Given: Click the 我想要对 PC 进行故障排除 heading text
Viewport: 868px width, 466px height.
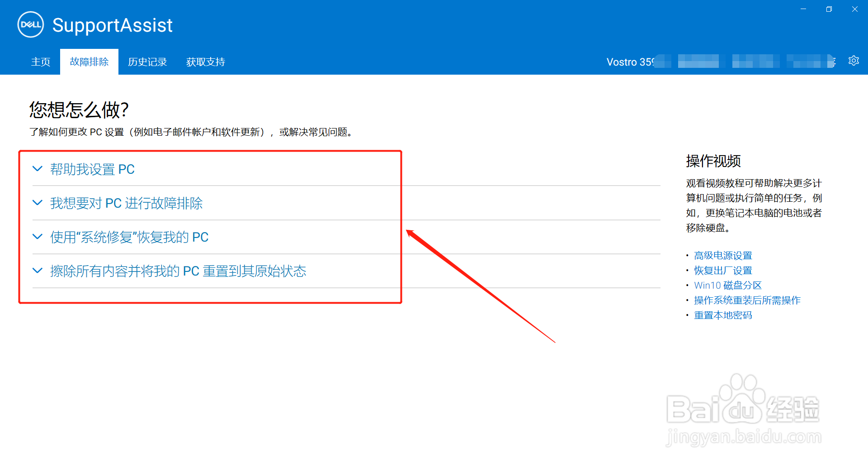Looking at the screenshot, I should [x=126, y=203].
